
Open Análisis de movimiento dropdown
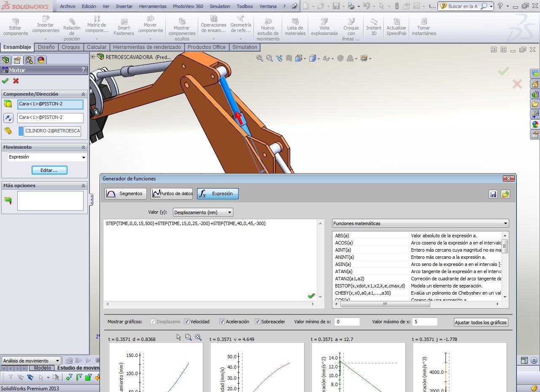point(32,361)
